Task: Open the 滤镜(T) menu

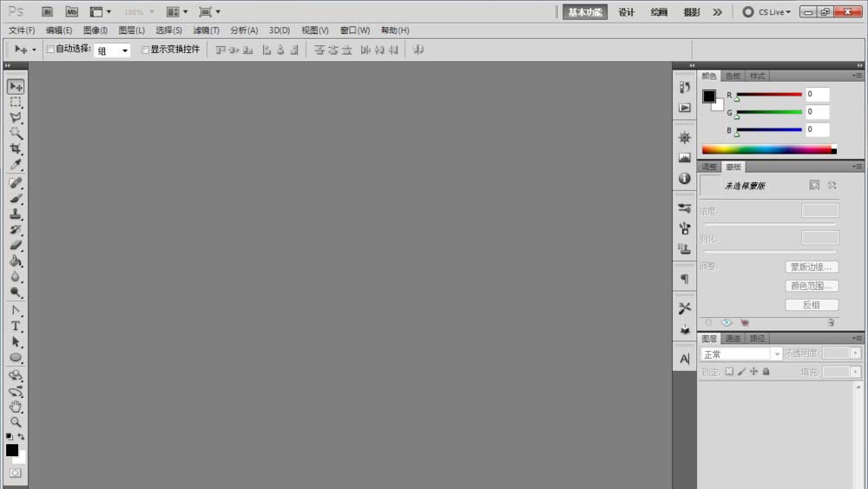Action: [206, 30]
